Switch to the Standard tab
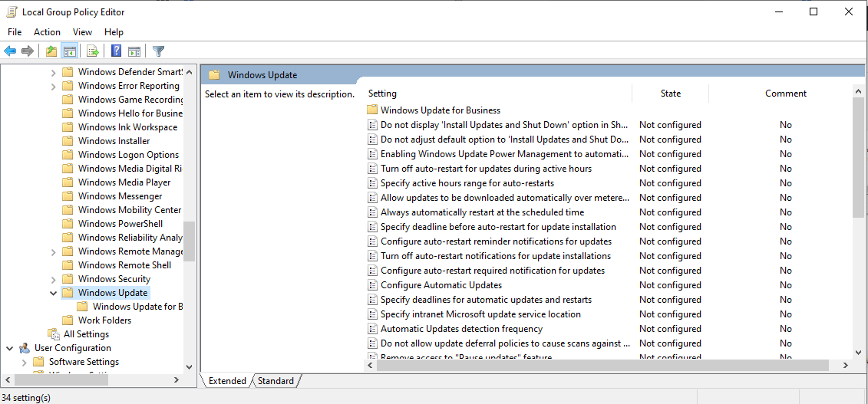The width and height of the screenshot is (868, 404). pyautogui.click(x=276, y=381)
